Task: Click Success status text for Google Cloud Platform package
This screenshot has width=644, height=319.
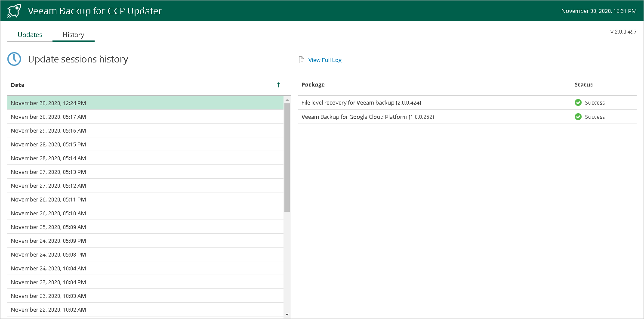Action: tap(595, 117)
